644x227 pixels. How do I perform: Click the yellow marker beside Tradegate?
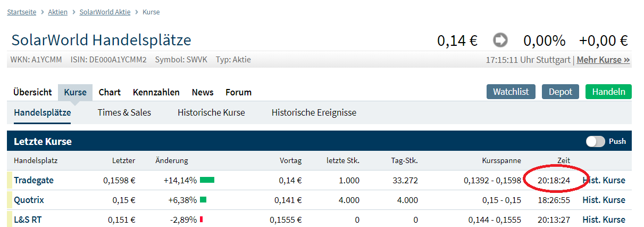pos(9,180)
